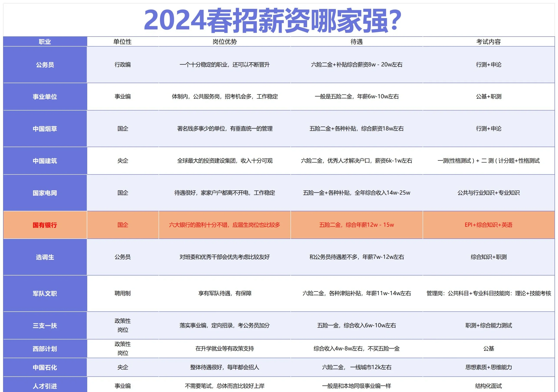The image size is (558, 392).
Task: Click '落实事业编，定向招录，考公务员加分' cell
Action: click(x=225, y=325)
